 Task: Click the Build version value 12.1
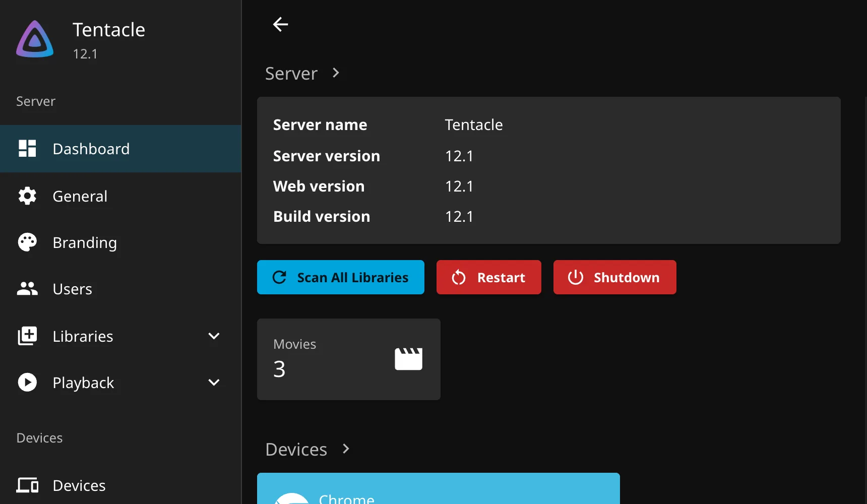point(459,216)
